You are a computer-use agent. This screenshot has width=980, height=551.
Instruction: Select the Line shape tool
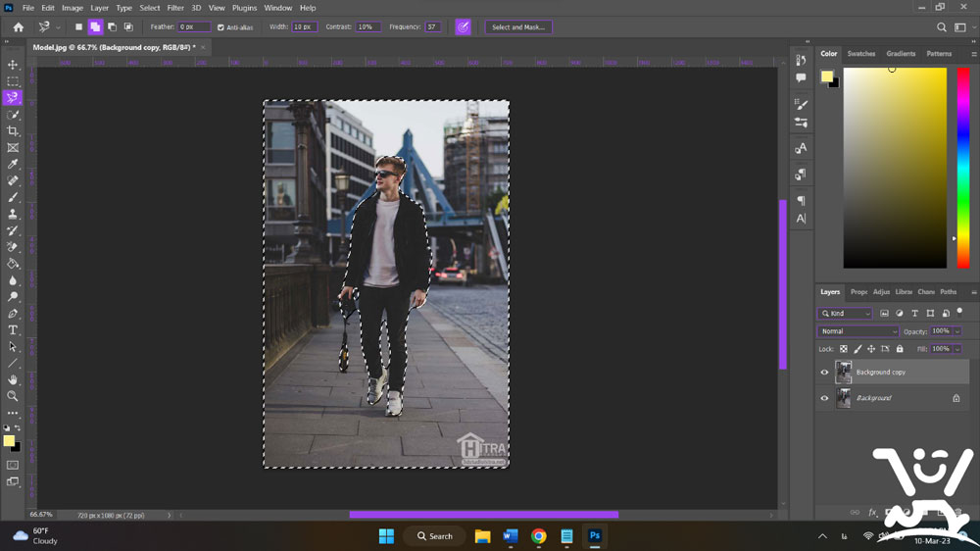(13, 363)
